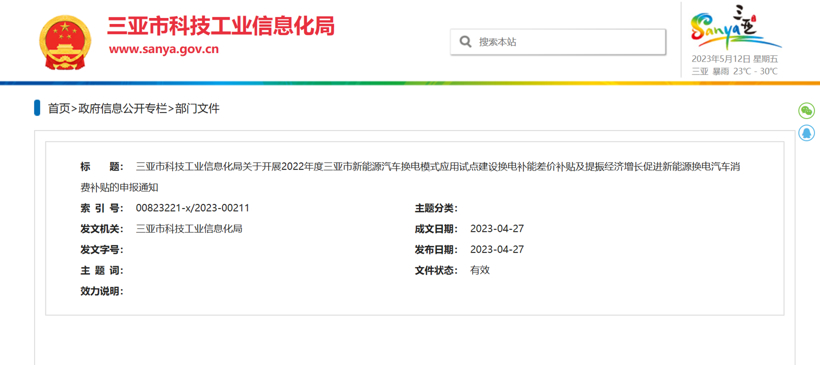Go to 首页 in the breadcrumb
Screen dimensions: 820x365
[x=59, y=108]
